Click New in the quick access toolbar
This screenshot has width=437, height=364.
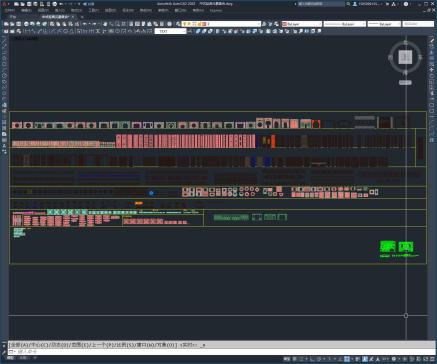(x=16, y=4)
